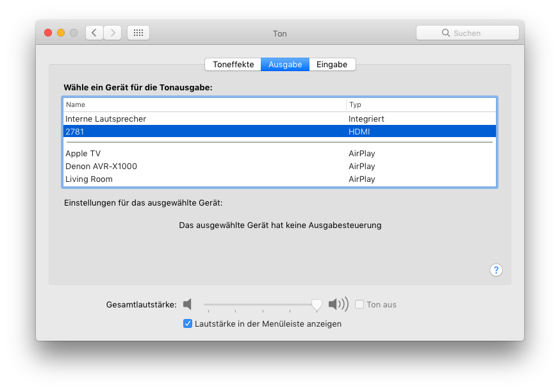
Task: Close the Ton window with red button
Action: (x=48, y=33)
